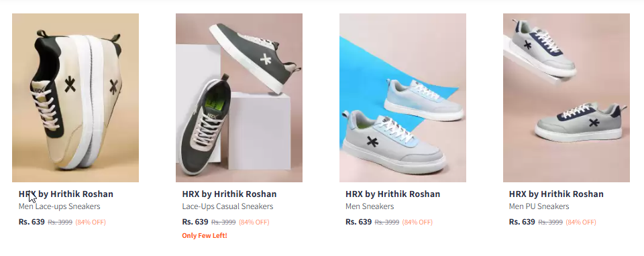Open the Men Lace-ups Sneakers title
The height and width of the screenshot is (256, 644).
point(59,206)
